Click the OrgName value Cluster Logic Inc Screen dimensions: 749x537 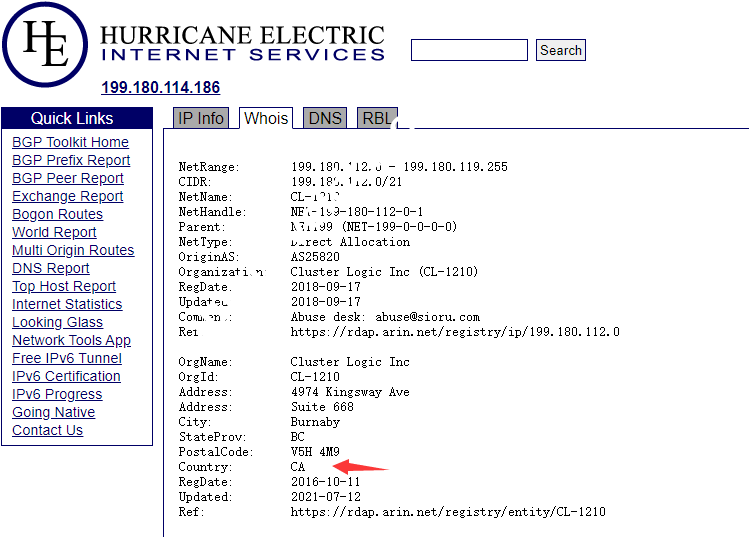350,362
